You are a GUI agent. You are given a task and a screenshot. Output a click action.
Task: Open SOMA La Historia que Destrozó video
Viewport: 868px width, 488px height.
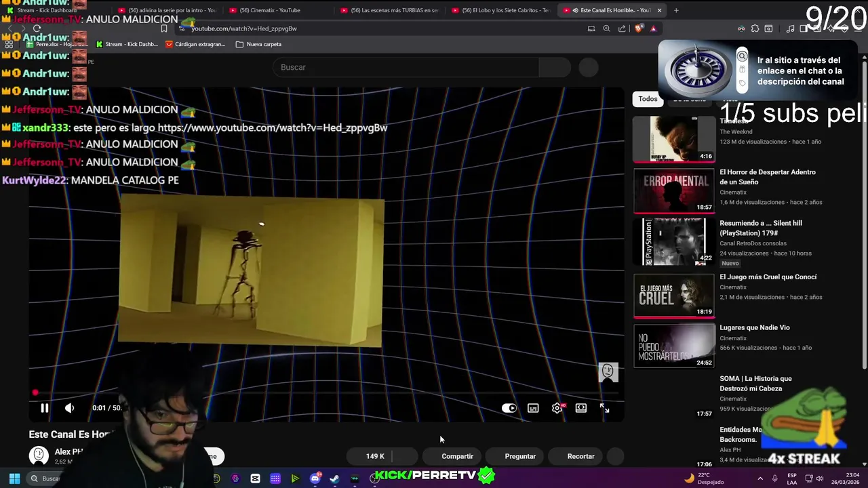(x=755, y=384)
